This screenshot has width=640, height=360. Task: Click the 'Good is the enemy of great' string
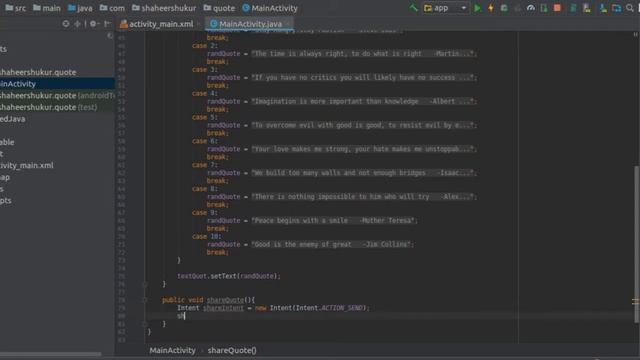(x=331, y=244)
